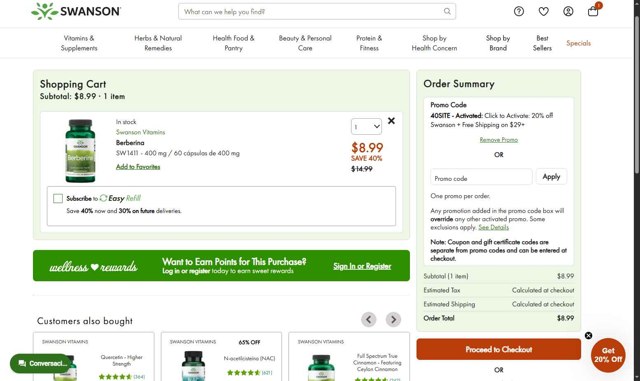Click the 'In stock' label
Screen dimensions: 640x381
click(126, 122)
